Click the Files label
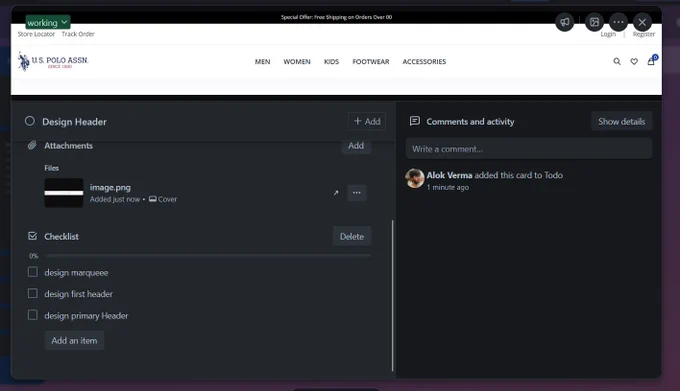The image size is (680, 391). point(52,168)
